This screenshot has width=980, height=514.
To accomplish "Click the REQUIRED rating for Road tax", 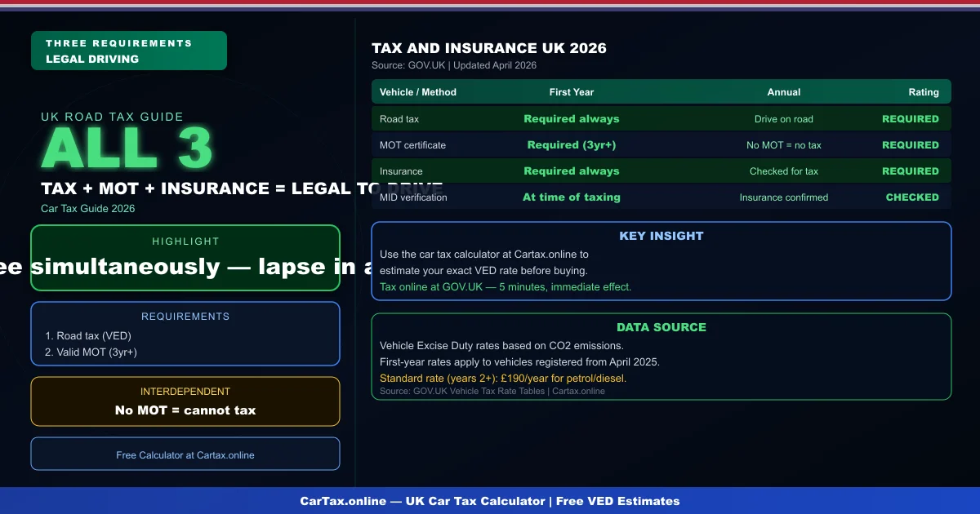I will [911, 118].
